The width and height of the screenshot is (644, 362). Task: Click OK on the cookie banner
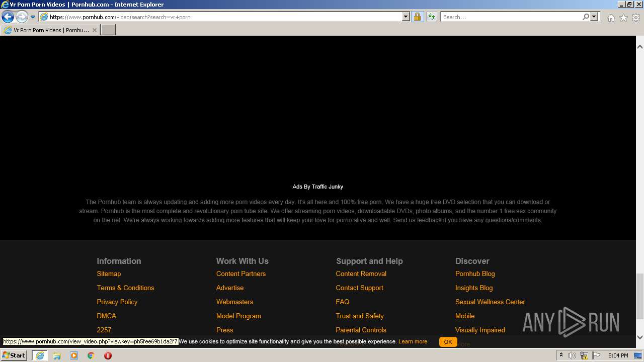[x=448, y=342]
